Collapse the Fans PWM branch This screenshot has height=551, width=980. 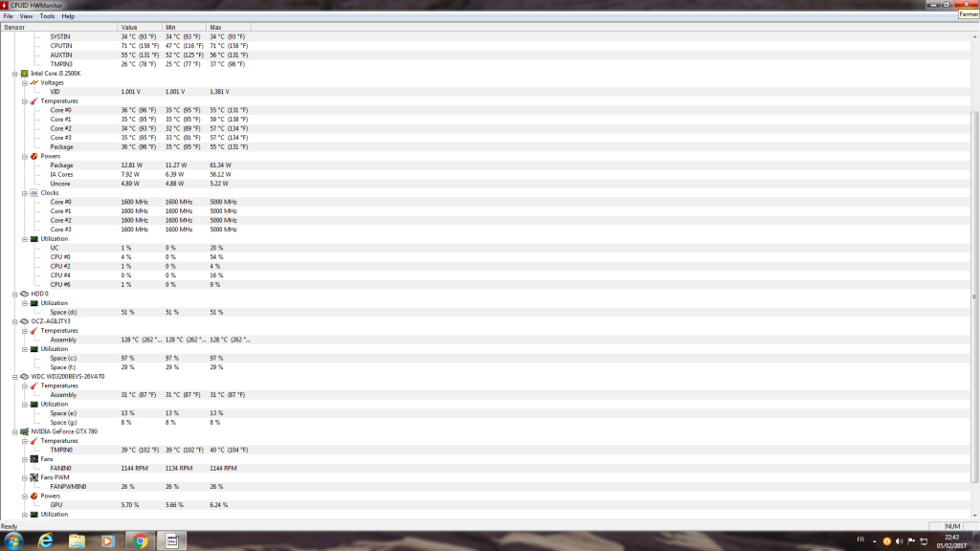point(25,478)
